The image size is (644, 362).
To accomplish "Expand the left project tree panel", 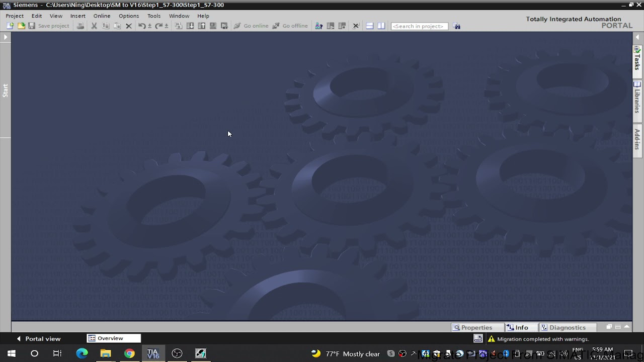I will 6,37.
